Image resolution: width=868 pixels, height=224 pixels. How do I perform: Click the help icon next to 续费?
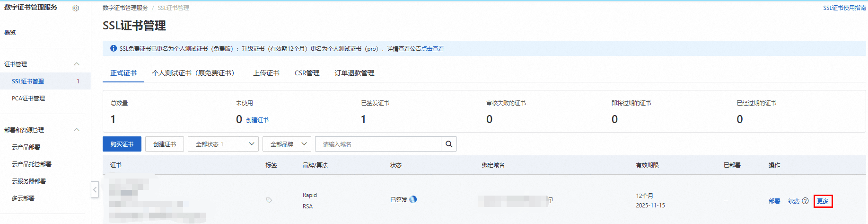(805, 201)
